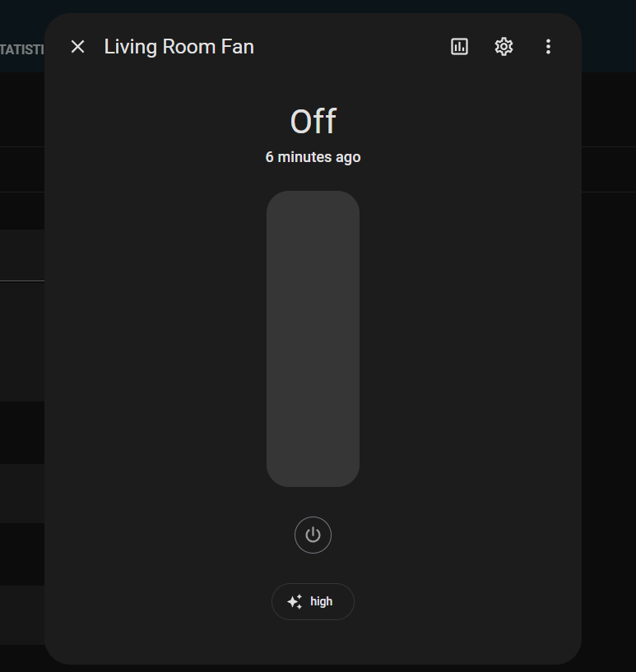Select the bar-chart statistics icon in the header
The image size is (636, 672).
(458, 47)
